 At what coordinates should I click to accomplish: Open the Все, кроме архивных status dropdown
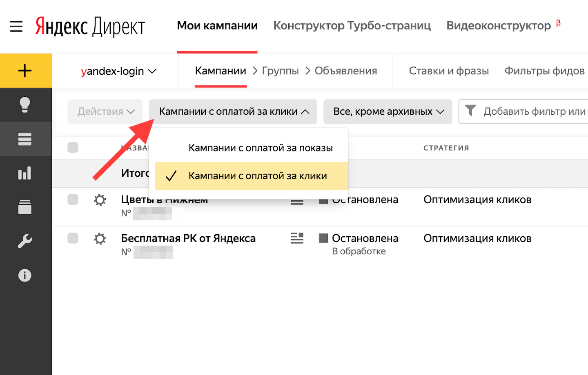click(388, 111)
